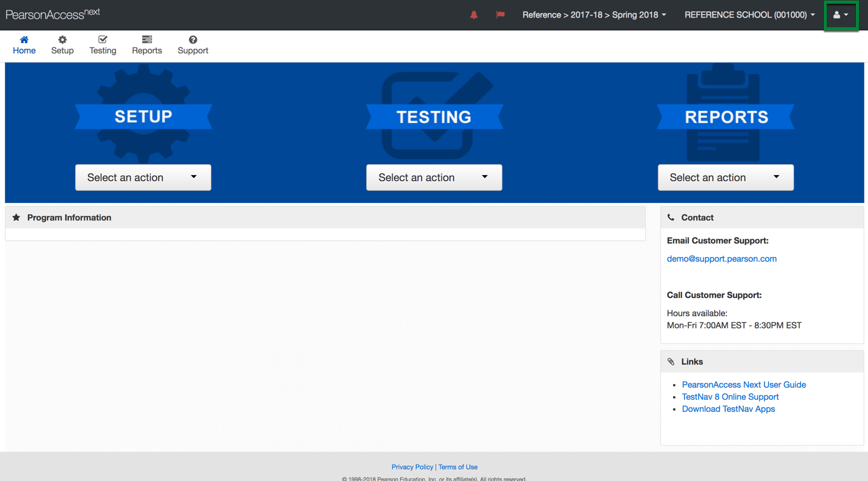This screenshot has height=481, width=868.
Task: Open the Terms of Use link
Action: pyautogui.click(x=458, y=467)
